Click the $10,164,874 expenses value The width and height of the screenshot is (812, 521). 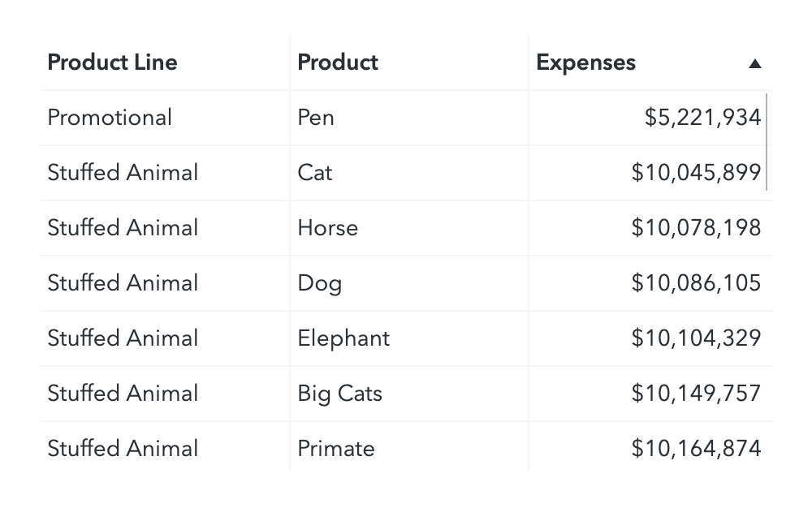click(696, 449)
